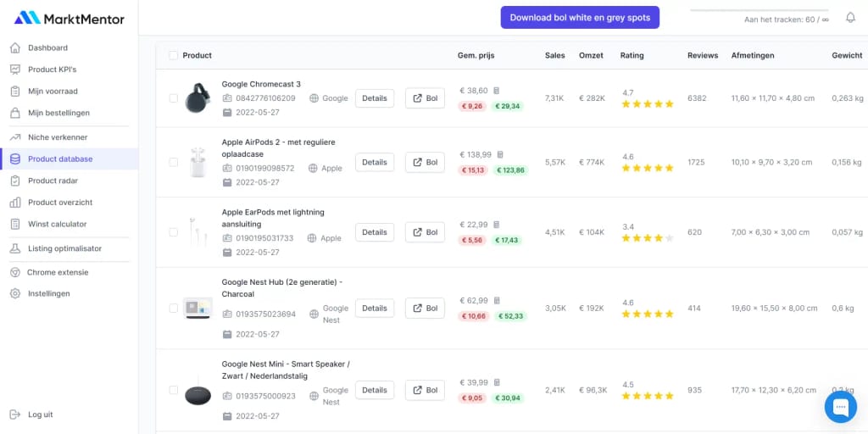This screenshot has height=434, width=868.
Task: Click Download bol white en grey spots
Action: (x=580, y=17)
